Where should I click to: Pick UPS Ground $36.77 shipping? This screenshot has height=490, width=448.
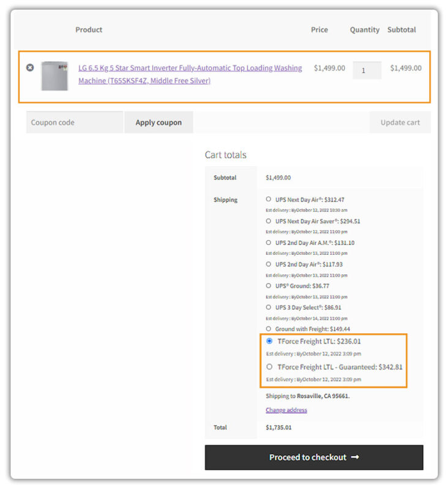[269, 285]
